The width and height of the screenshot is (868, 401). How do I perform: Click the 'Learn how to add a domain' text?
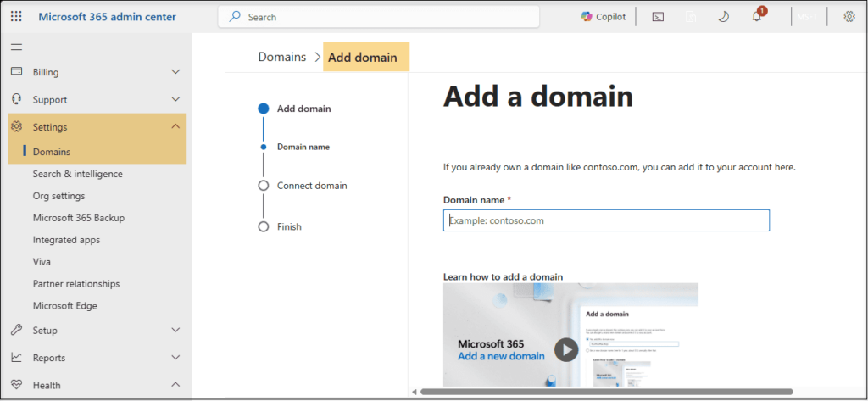[x=504, y=276]
